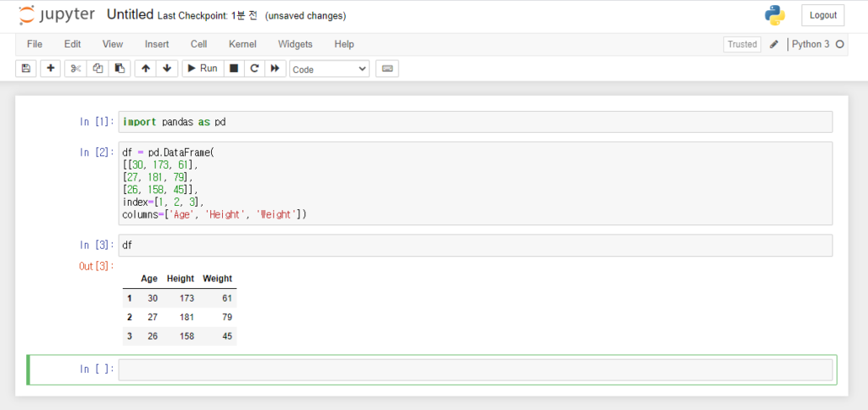Click the save and checkpoint icon
This screenshot has height=410, width=868.
[25, 69]
